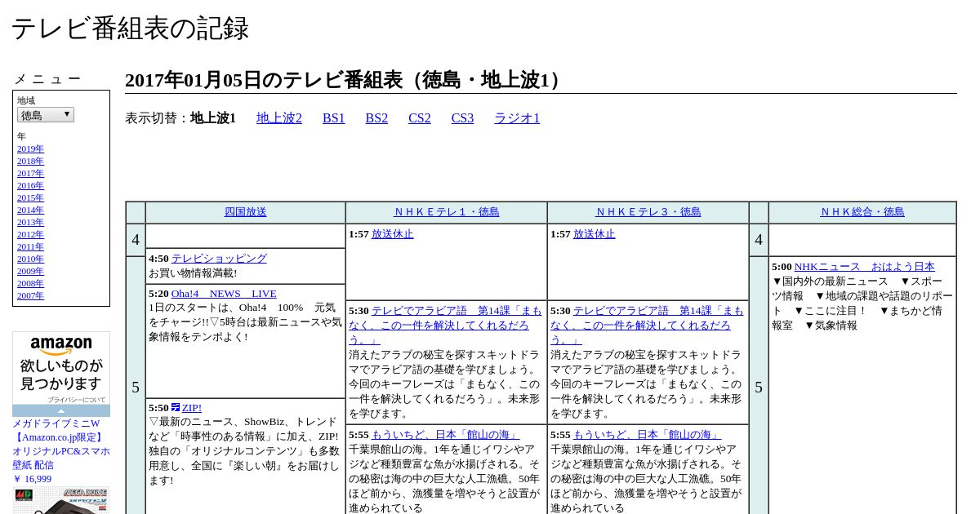Switch to 地上波2 listing
The width and height of the screenshot is (980, 514).
tap(279, 117)
